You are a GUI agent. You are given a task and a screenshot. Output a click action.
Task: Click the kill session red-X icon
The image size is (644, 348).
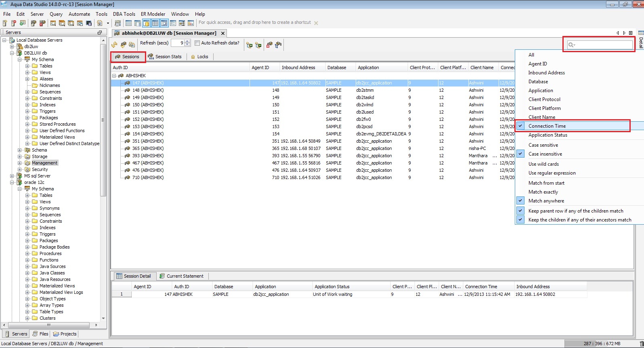(x=269, y=44)
